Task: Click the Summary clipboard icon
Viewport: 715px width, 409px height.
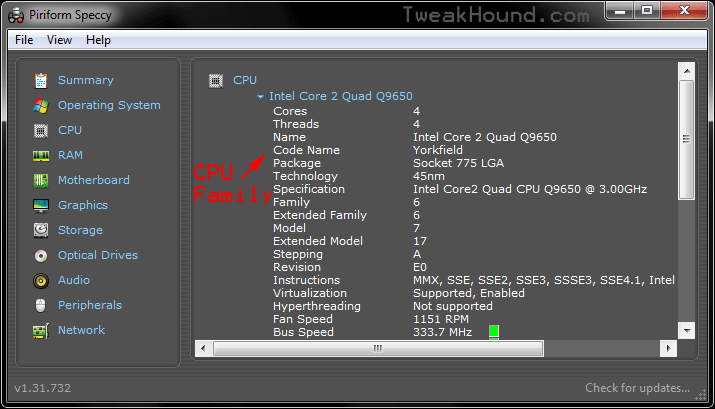Action: coord(41,81)
